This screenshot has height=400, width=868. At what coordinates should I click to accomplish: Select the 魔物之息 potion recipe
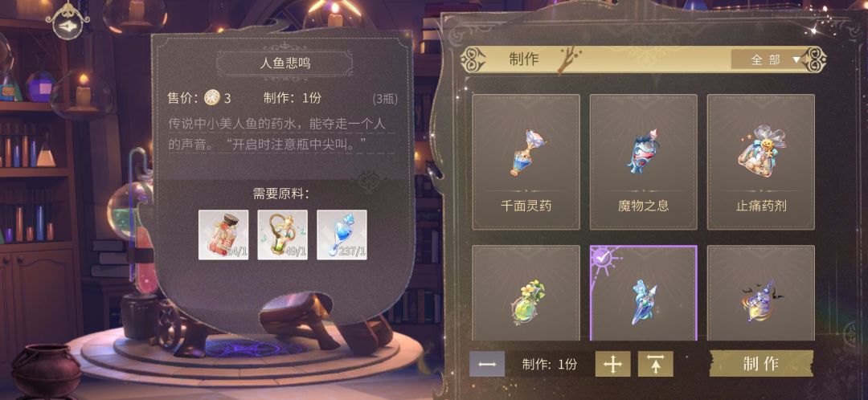643,162
